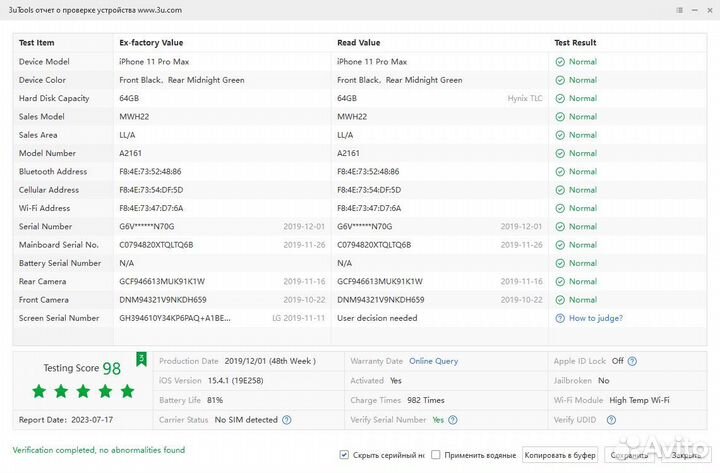720x473 pixels.
Task: Click green check icon in Device Model row
Action: [x=560, y=62]
